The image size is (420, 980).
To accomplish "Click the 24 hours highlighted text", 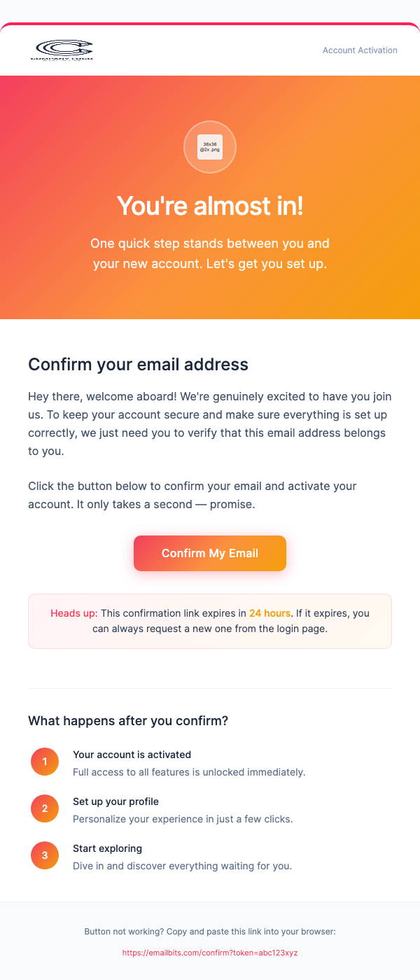I will tap(270, 613).
